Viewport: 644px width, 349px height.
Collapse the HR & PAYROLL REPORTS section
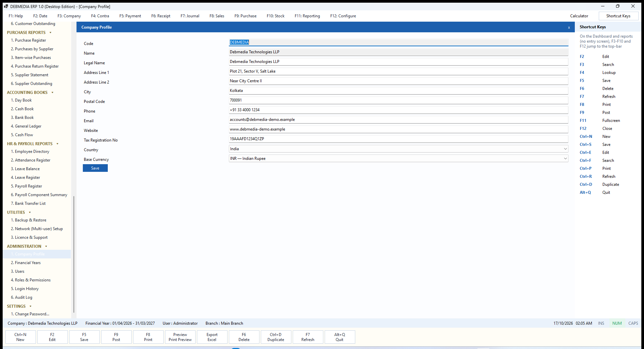(57, 144)
